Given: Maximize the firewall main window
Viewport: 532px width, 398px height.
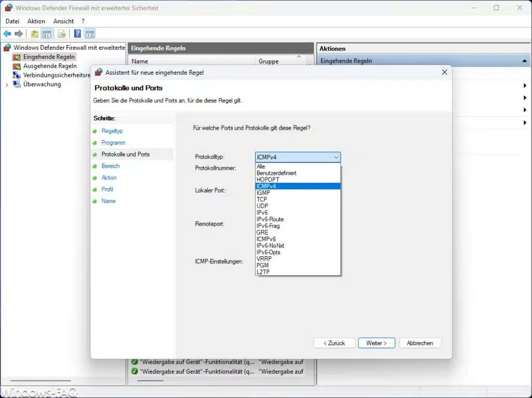Looking at the screenshot, I should click(x=496, y=8).
